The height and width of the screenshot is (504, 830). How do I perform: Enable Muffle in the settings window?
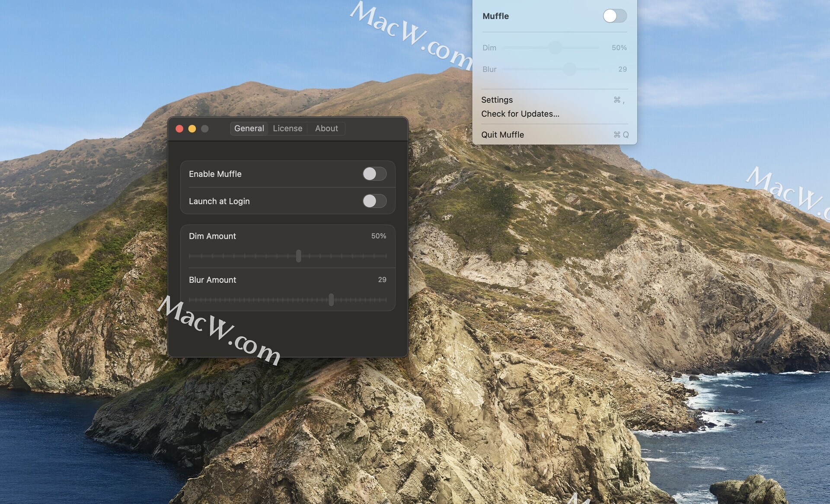click(374, 174)
